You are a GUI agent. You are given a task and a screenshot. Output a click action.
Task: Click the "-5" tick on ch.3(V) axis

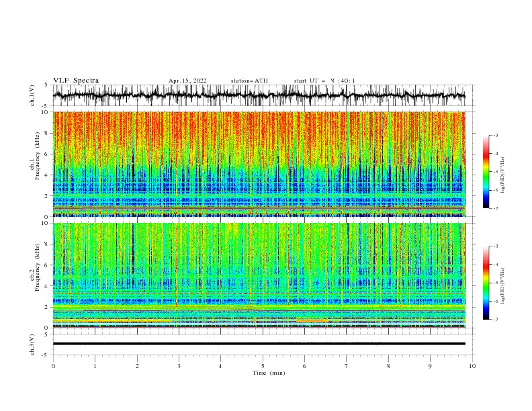[46, 355]
